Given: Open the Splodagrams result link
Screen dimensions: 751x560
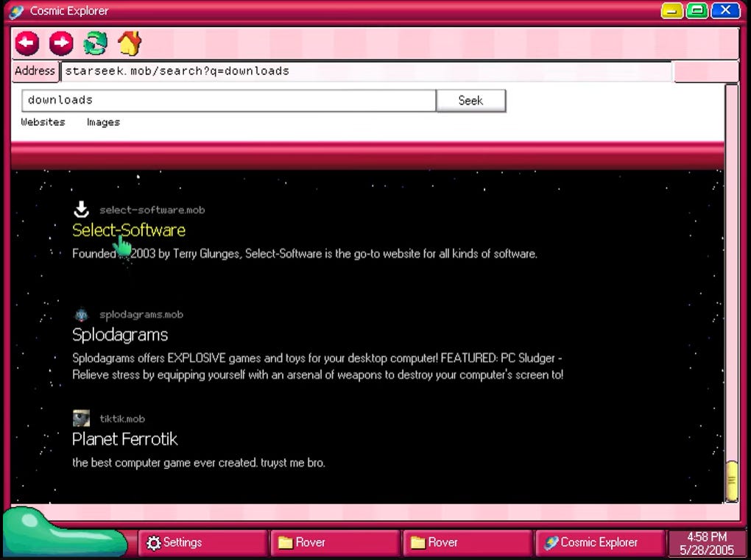Looking at the screenshot, I should point(120,335).
